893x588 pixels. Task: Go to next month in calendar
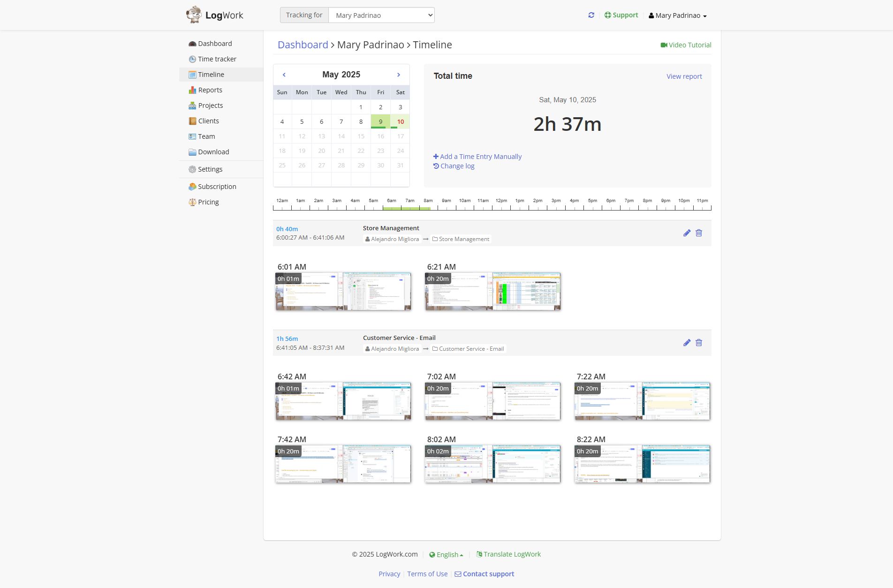(x=399, y=75)
